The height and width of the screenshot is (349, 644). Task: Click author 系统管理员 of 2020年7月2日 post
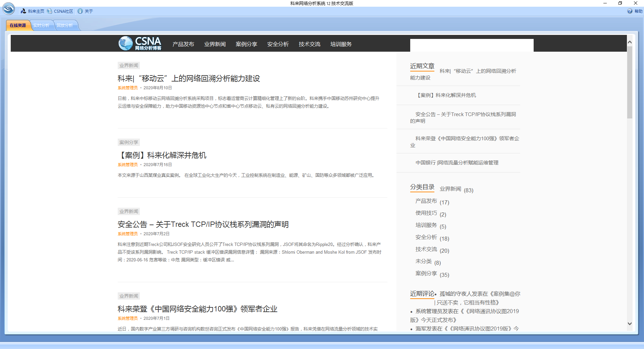click(128, 234)
